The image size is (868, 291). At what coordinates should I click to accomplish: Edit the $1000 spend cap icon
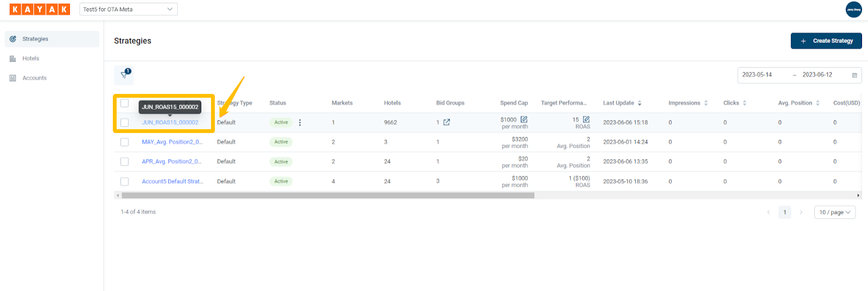(524, 119)
